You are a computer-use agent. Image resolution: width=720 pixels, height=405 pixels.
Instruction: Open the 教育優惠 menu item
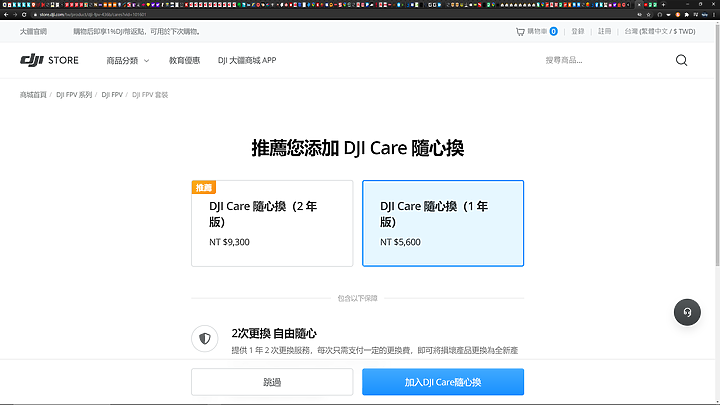point(184,61)
